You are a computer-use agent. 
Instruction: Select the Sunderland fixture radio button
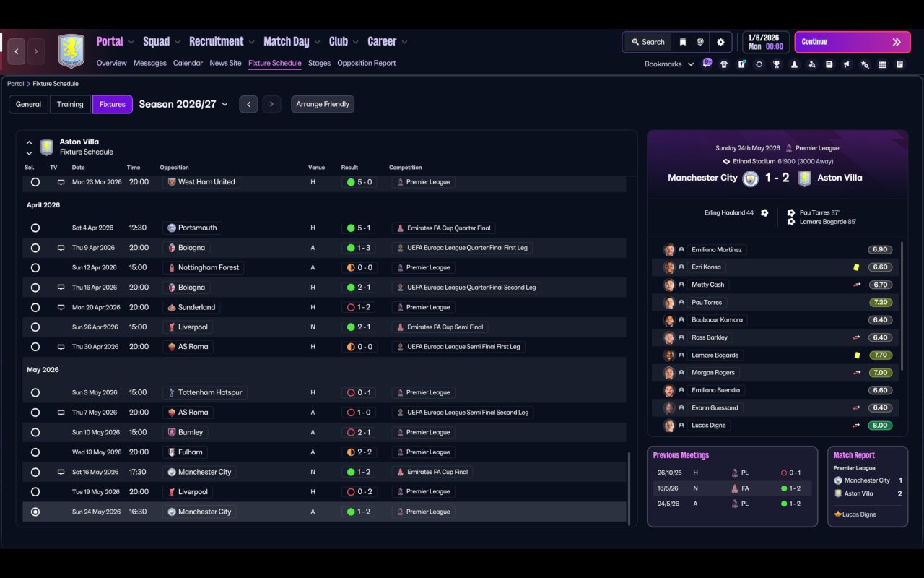click(35, 307)
